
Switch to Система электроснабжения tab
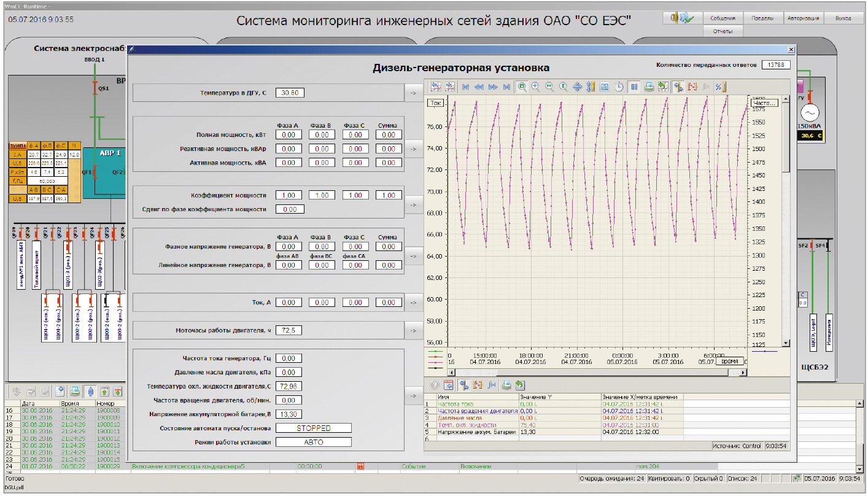(79, 48)
